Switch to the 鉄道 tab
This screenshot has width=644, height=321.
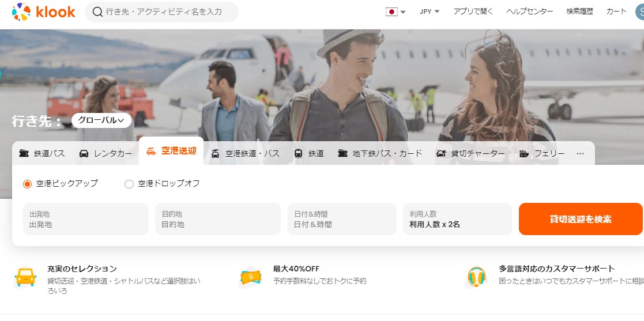click(309, 153)
